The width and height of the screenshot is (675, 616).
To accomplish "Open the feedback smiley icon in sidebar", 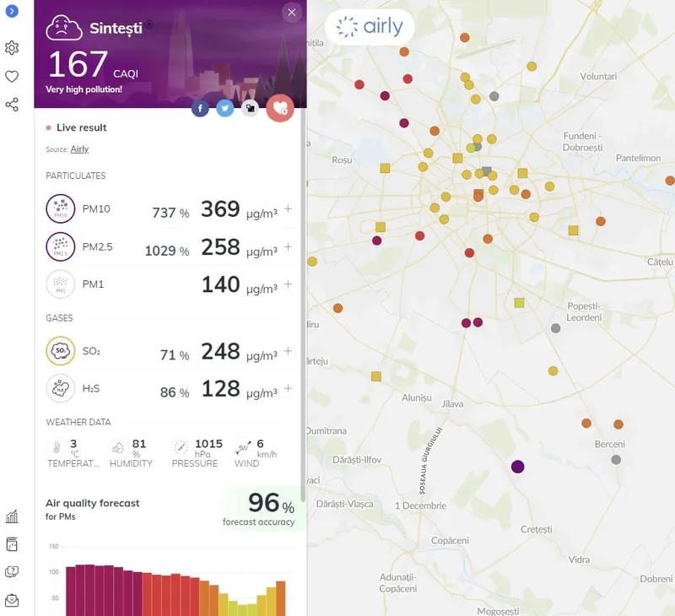I will pos(12,601).
